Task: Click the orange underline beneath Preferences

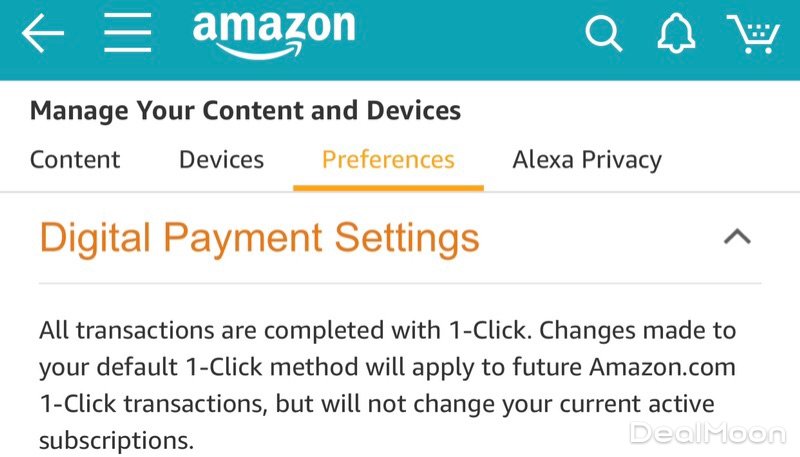Action: tap(388, 187)
